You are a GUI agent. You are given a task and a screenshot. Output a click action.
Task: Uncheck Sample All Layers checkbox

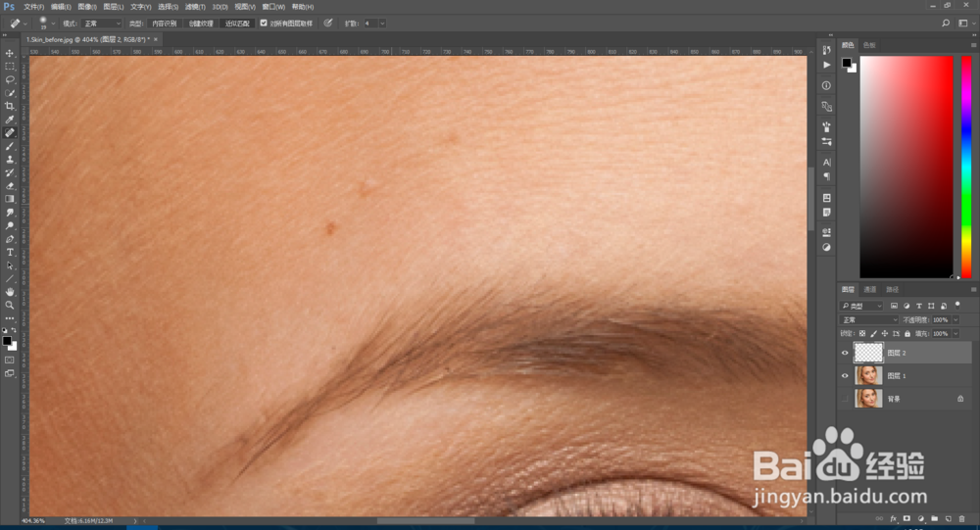click(x=264, y=24)
